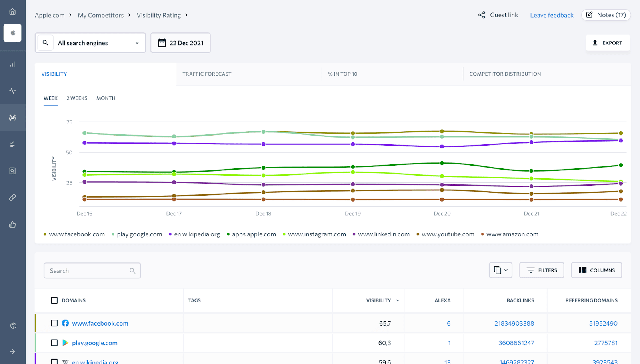Viewport: 640px width, 364px height.
Task: Open the page search audit icon
Action: click(12, 171)
